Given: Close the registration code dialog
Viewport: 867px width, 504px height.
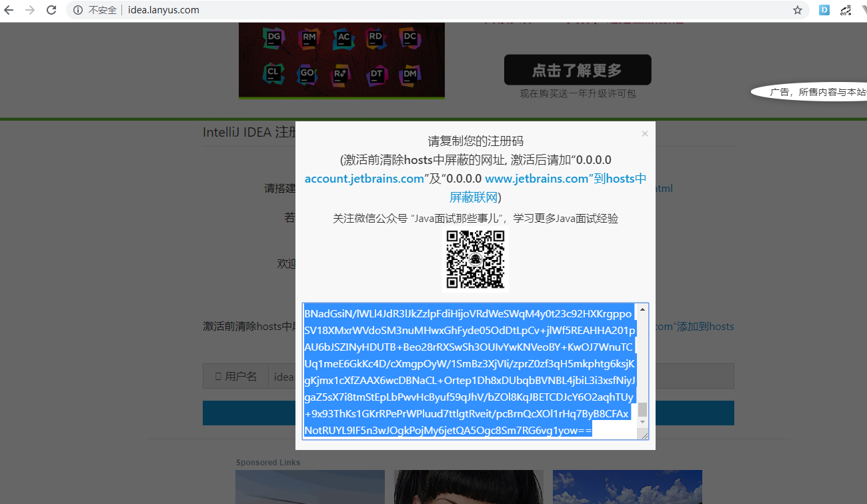Looking at the screenshot, I should coord(644,134).
